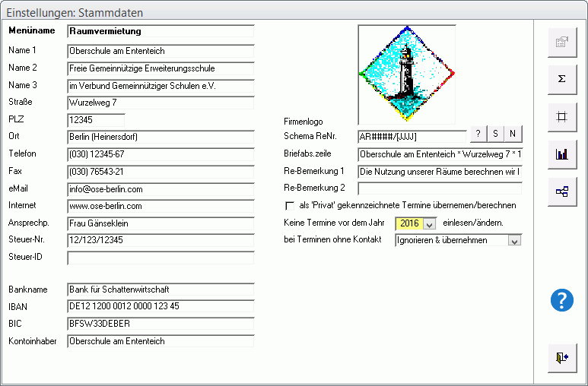Viewport: 588px width, 386px height.
Task: Click the eMail field with info@ose-berlin.com
Action: [x=160, y=188]
